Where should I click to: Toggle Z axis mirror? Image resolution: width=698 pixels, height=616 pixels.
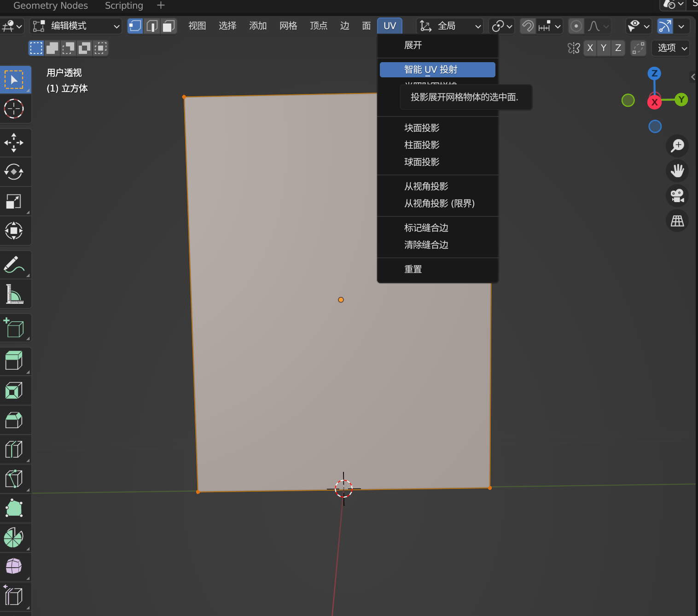coord(618,48)
